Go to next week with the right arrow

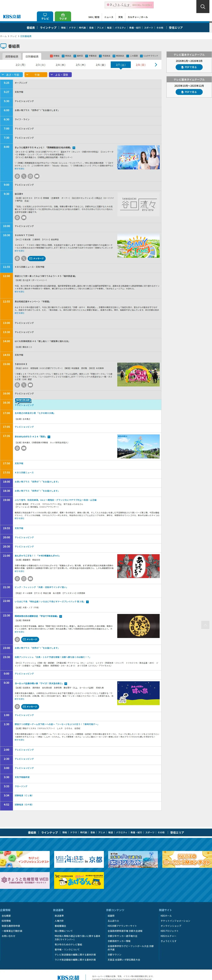click(156, 65)
